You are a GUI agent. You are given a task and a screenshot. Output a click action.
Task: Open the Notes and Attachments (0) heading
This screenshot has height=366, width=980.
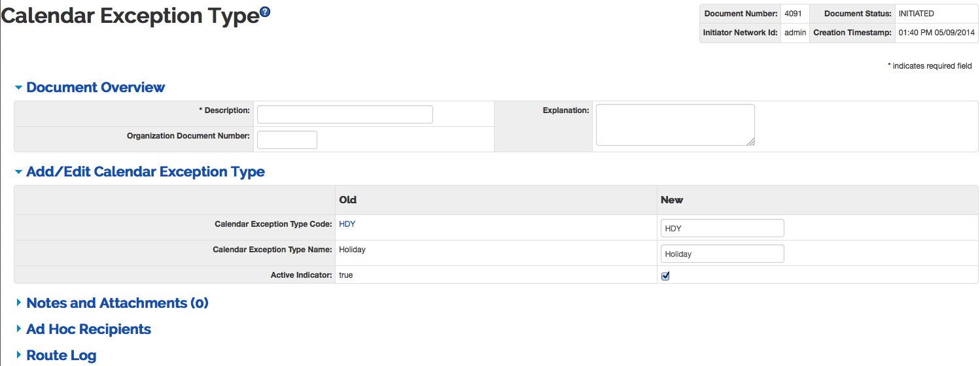117,303
